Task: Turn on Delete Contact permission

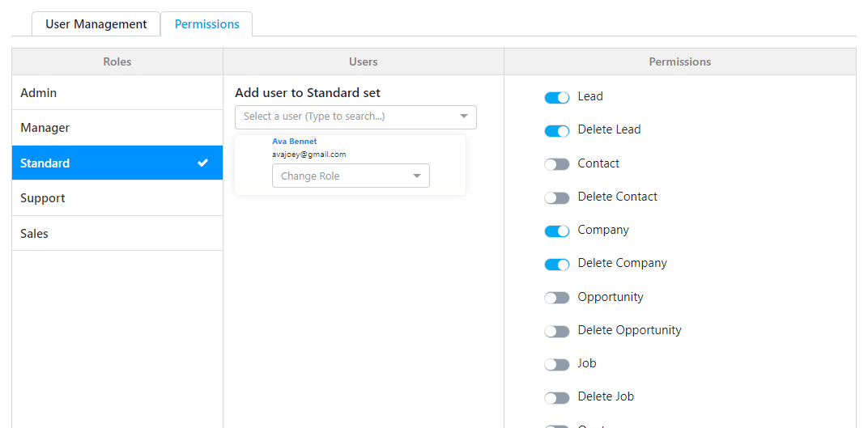Action: coord(557,198)
